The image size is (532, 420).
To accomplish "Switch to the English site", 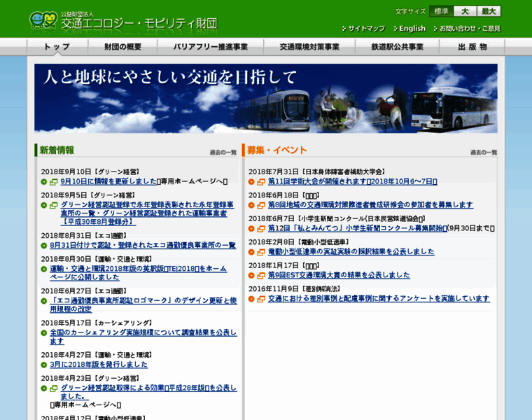I will click(x=412, y=29).
